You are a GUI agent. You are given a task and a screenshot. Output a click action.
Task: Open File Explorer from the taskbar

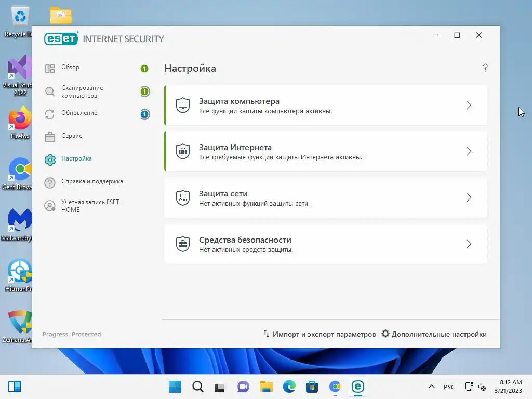(267, 387)
